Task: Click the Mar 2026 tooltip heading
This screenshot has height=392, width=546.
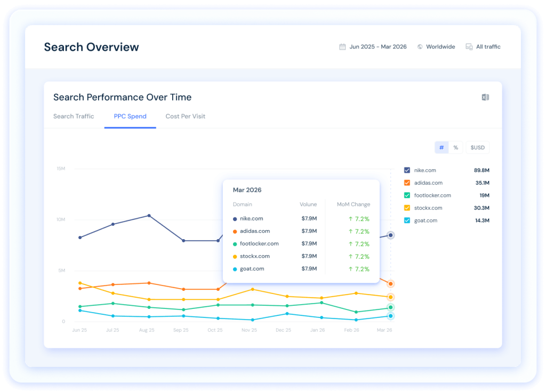Action: (247, 190)
